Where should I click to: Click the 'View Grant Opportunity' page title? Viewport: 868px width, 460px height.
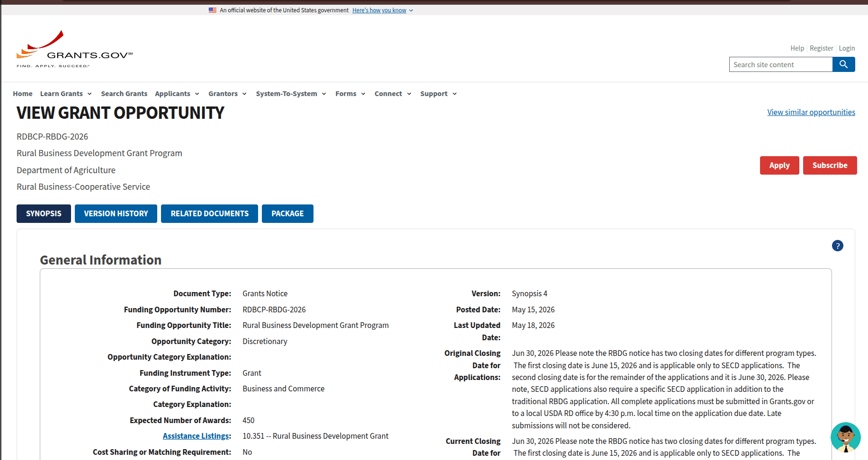120,113
